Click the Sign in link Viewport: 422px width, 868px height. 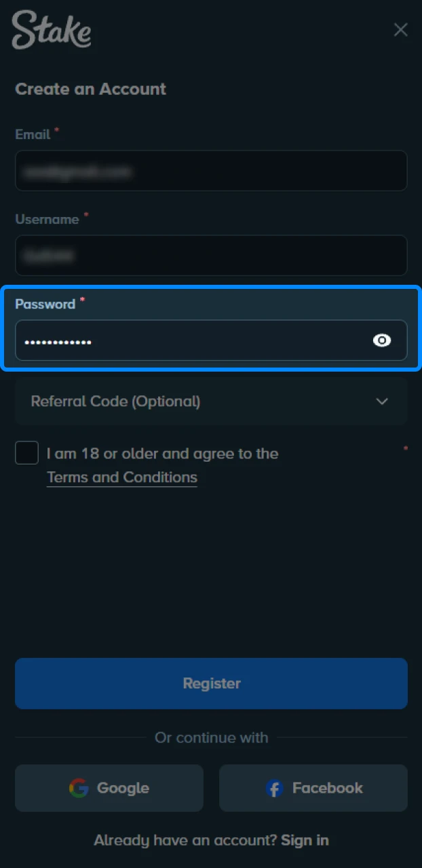point(304,840)
